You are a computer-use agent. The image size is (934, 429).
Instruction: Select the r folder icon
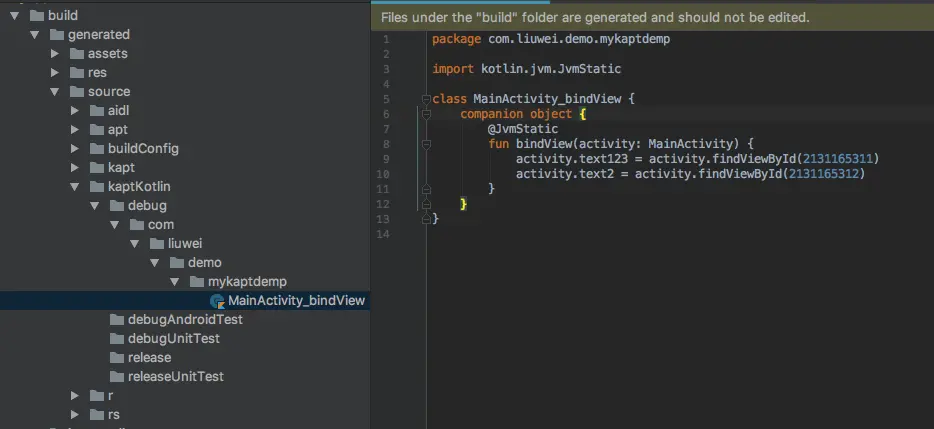(x=97, y=396)
